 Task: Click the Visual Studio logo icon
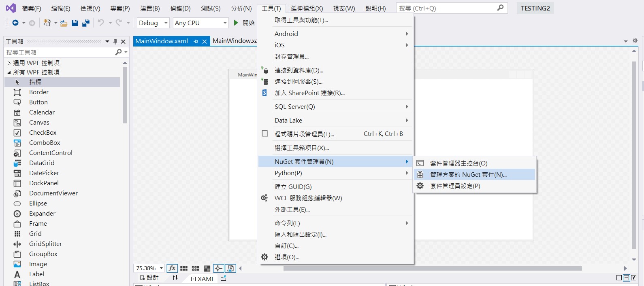(11, 8)
